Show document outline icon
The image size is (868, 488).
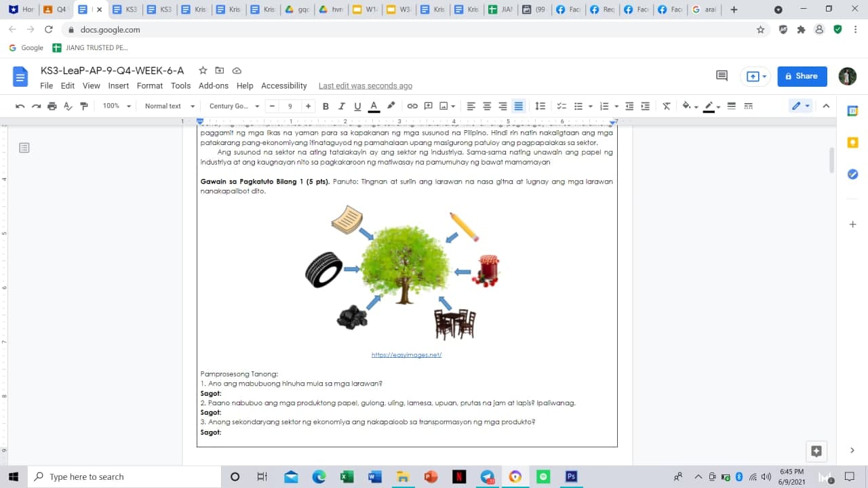[24, 148]
